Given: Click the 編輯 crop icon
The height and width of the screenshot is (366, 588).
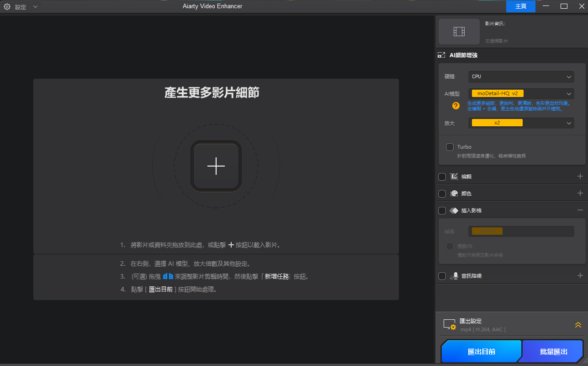Looking at the screenshot, I should tap(454, 177).
